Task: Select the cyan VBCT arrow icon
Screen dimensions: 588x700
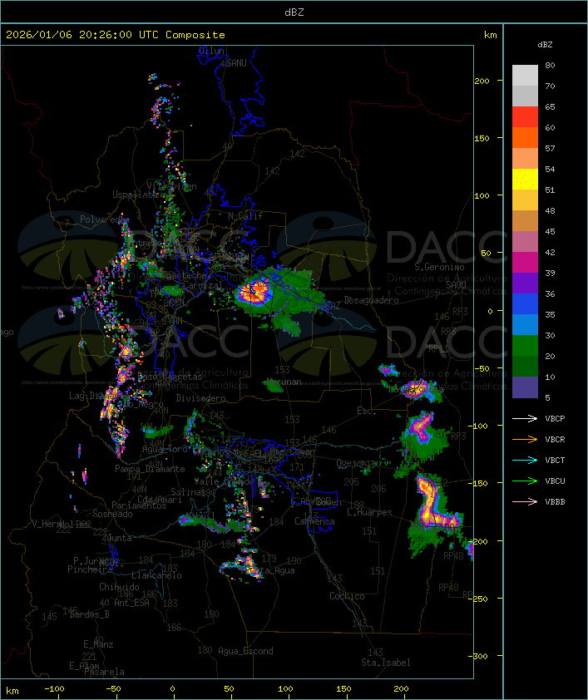Action: [x=526, y=461]
